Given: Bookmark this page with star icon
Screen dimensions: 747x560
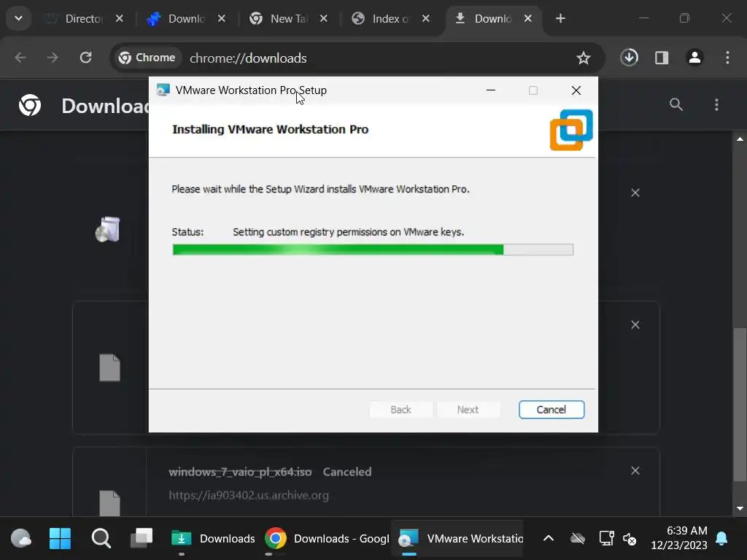Looking at the screenshot, I should 583,58.
